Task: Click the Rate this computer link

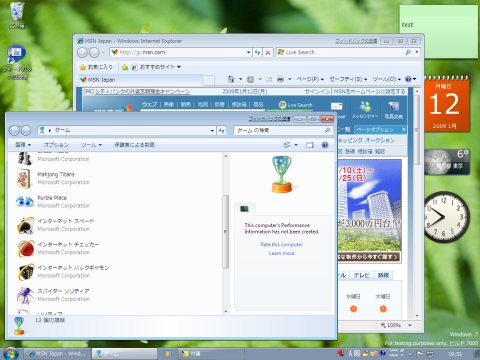Action: 281,244
